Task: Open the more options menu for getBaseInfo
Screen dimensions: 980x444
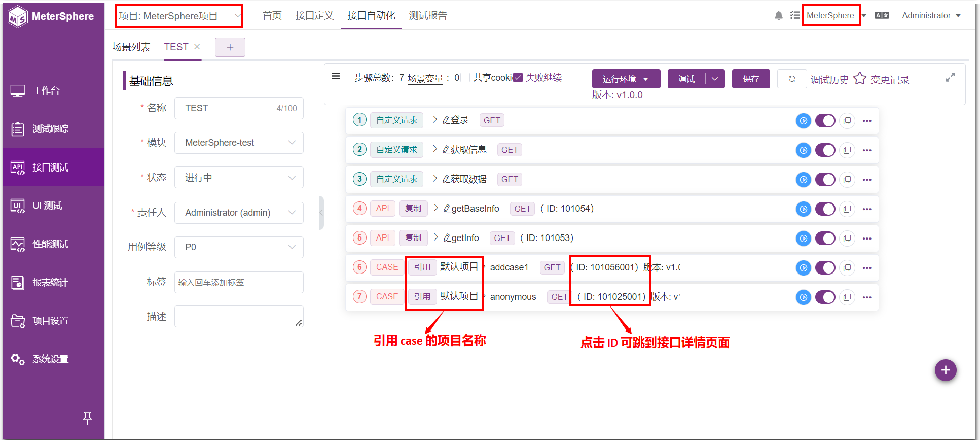Action: pyautogui.click(x=867, y=209)
